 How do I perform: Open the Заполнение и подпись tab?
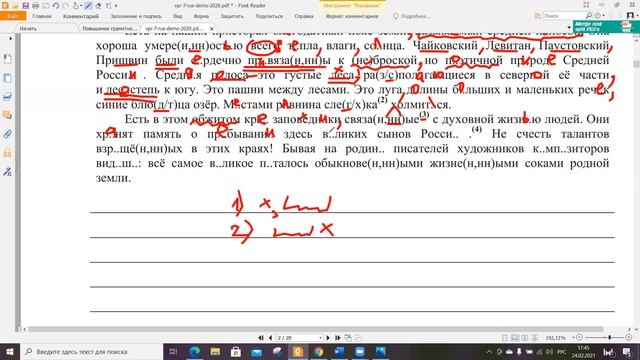136,16
